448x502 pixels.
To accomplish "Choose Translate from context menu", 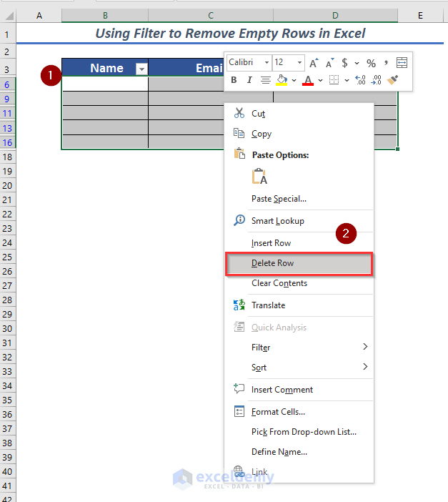I will coord(299,305).
